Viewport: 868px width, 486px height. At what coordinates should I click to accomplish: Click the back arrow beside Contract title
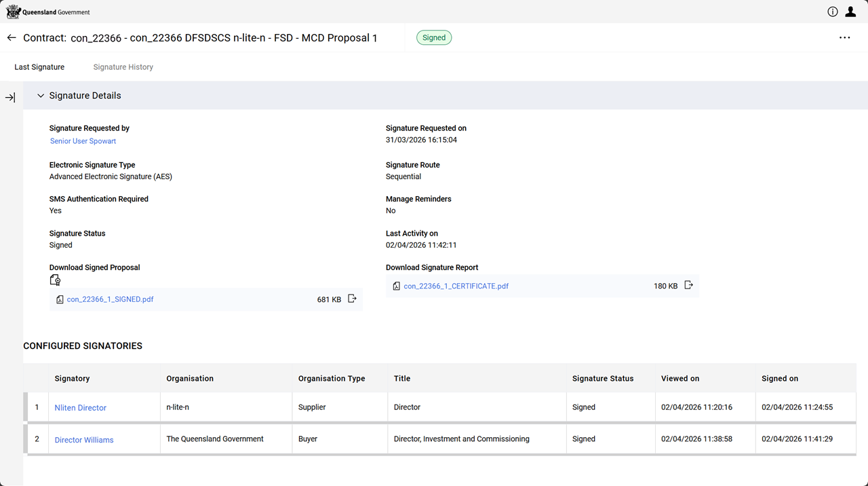(12, 38)
